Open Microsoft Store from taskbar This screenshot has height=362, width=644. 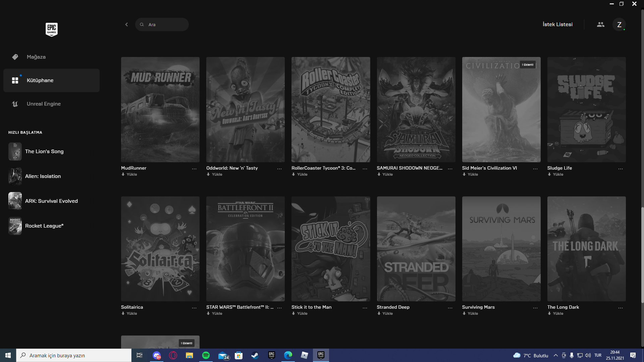click(x=238, y=355)
